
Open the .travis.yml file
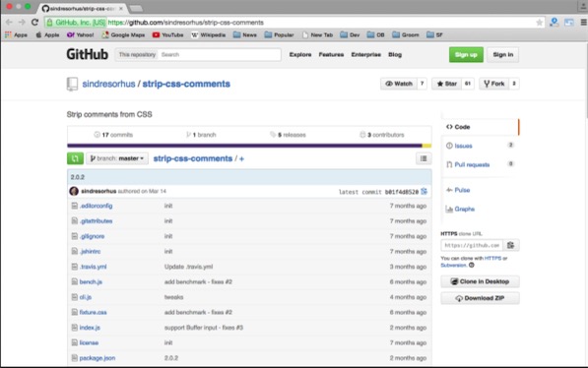(x=93, y=267)
